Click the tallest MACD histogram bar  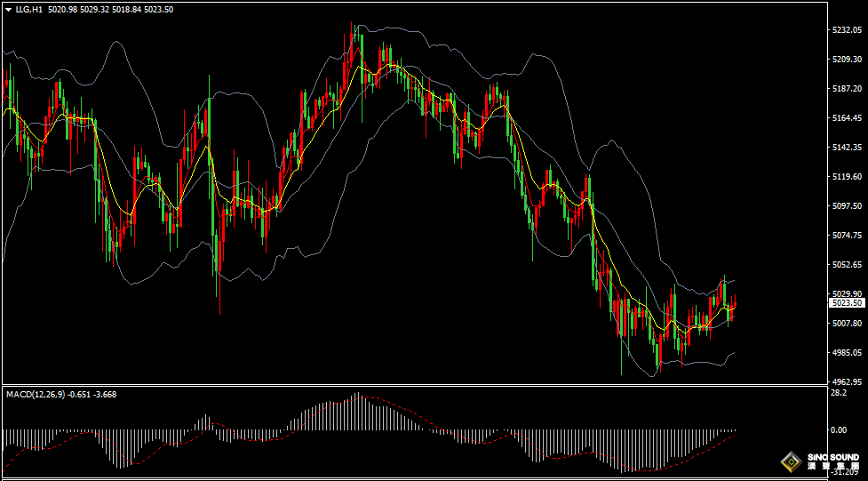point(358,411)
